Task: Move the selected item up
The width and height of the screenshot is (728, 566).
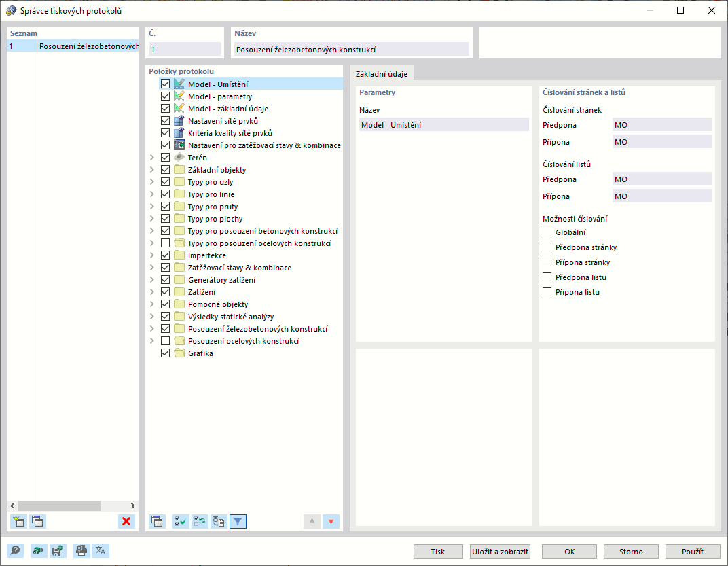Action: coord(312,521)
